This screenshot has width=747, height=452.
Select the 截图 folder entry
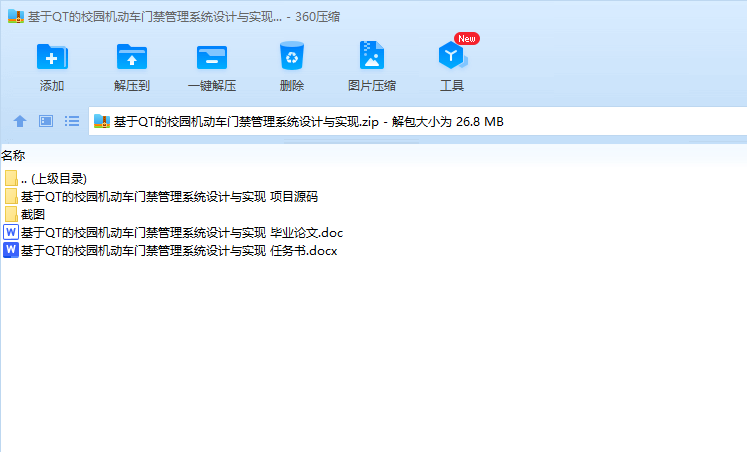[25, 215]
